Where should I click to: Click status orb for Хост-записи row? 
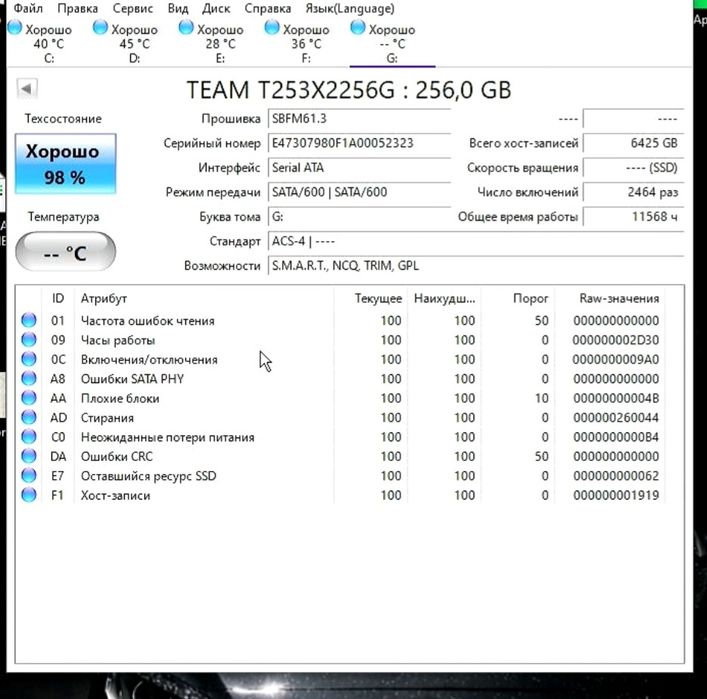point(29,494)
